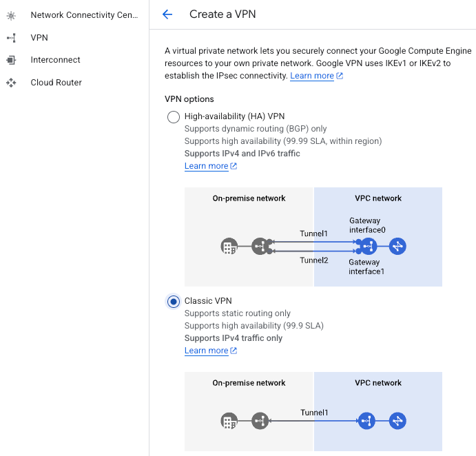
Task: Click the Tunnel2 label in HA VPN diagram
Action: click(314, 260)
